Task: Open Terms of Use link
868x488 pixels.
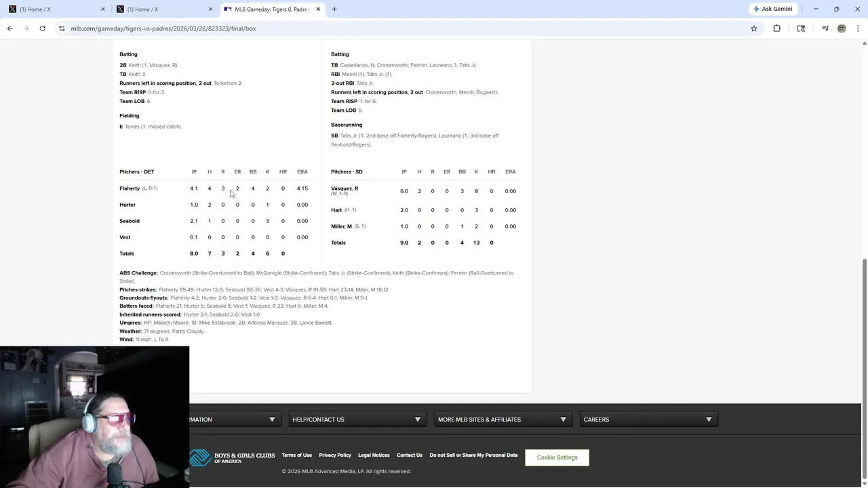Action: pyautogui.click(x=297, y=455)
